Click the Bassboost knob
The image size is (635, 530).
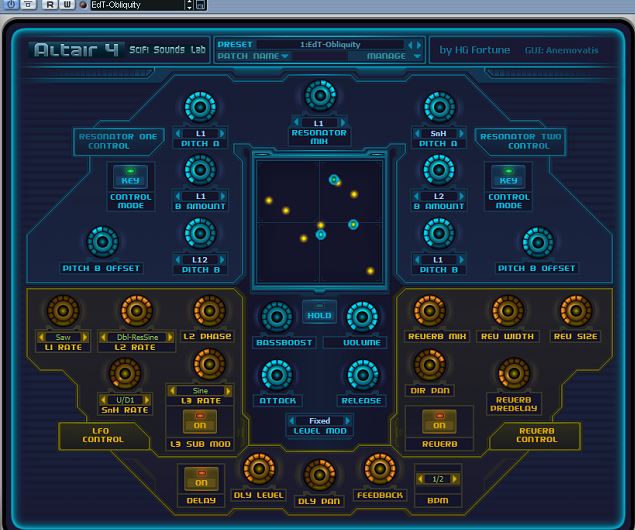[277, 317]
